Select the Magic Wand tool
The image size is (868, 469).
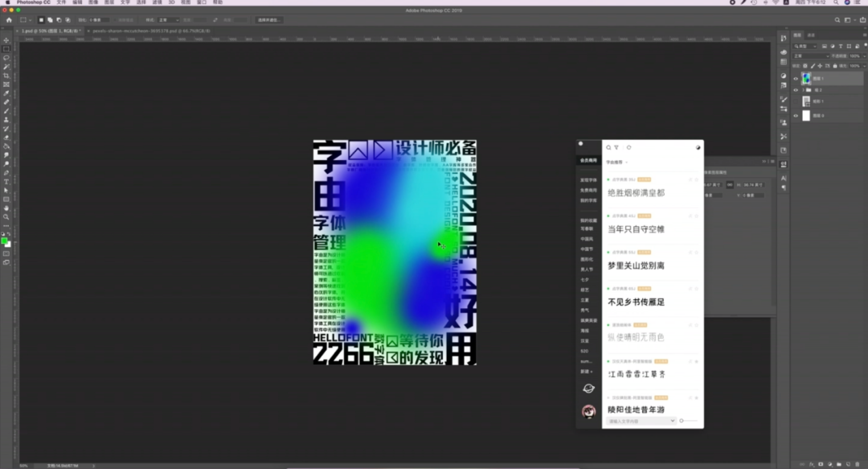[x=6, y=67]
